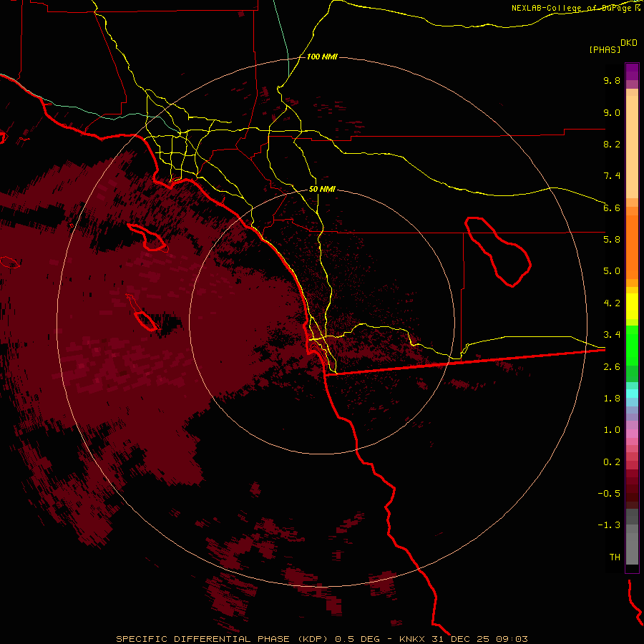Click the 1.0 scale value
Image resolution: width=644 pixels, height=644 pixels.
pos(612,430)
